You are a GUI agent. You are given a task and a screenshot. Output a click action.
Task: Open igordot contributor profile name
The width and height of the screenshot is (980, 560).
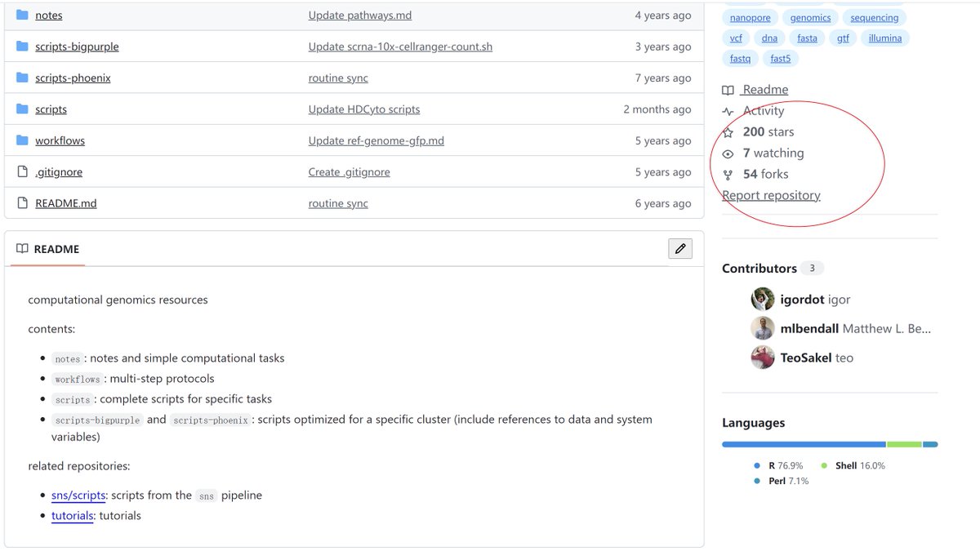point(802,300)
